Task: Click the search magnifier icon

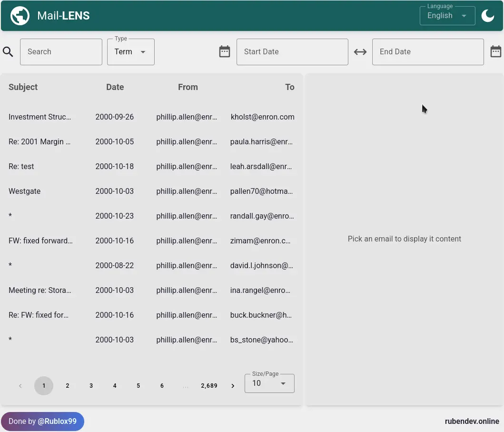Action: (x=8, y=52)
